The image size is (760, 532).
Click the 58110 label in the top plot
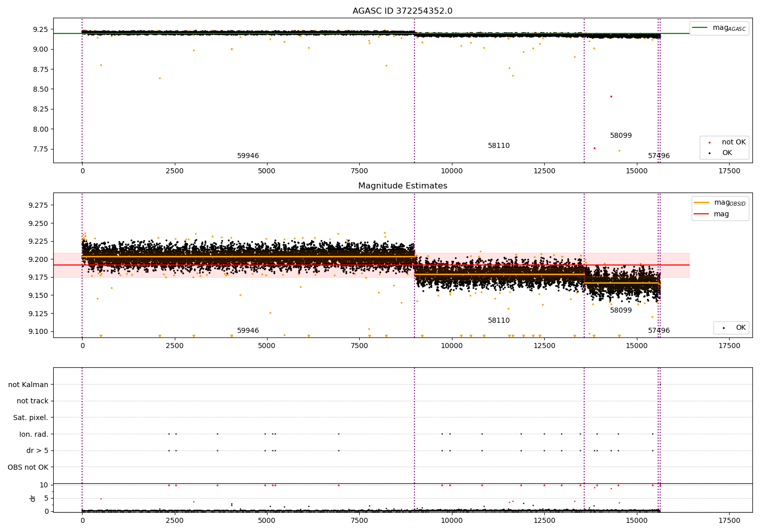click(x=499, y=146)
